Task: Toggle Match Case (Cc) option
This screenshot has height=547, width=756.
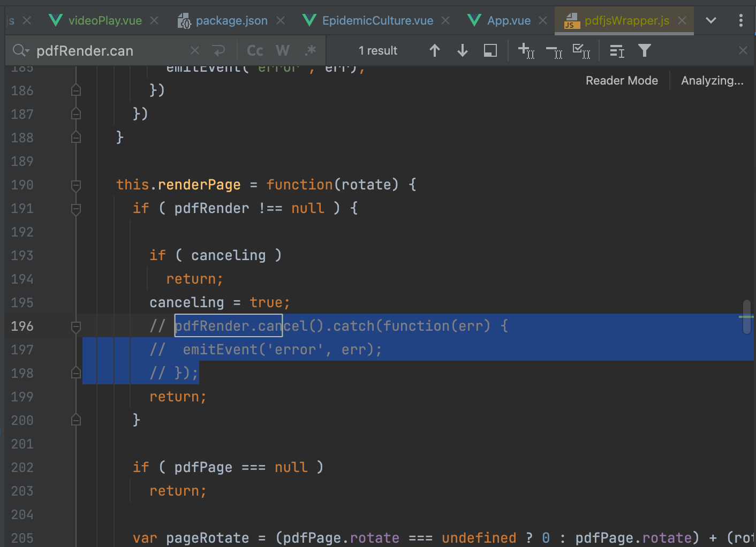Action: tap(255, 51)
